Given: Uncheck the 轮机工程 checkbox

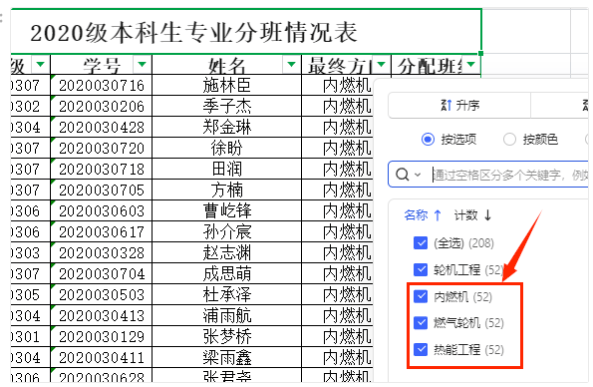Looking at the screenshot, I should (421, 270).
